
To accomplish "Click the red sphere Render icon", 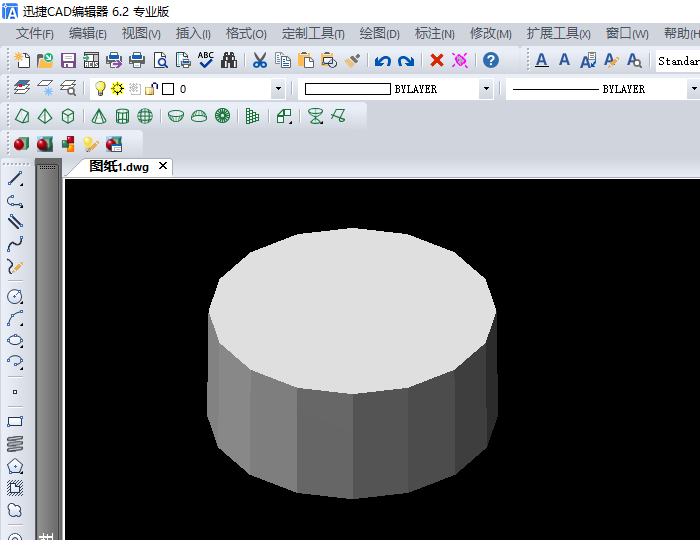I will point(21,144).
